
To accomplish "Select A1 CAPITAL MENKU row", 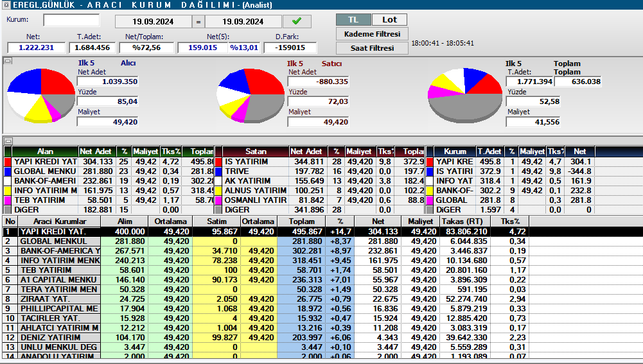I will click(x=322, y=279).
